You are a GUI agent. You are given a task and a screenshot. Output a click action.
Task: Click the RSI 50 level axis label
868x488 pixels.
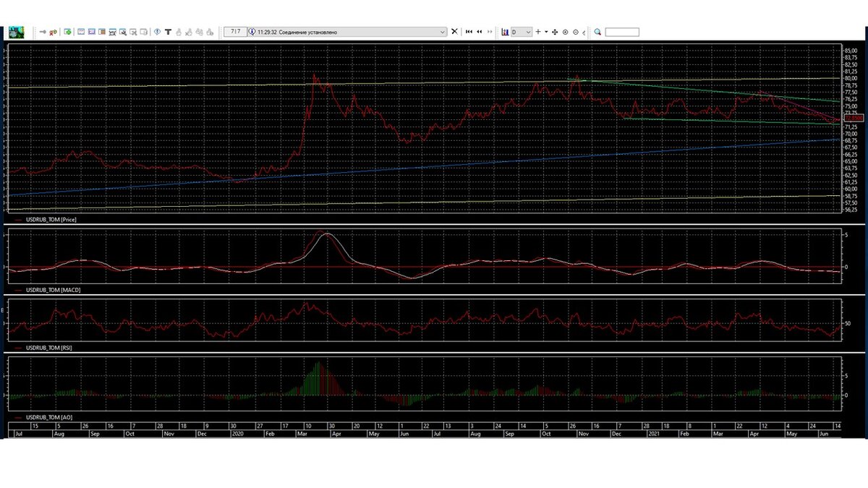[x=848, y=324]
